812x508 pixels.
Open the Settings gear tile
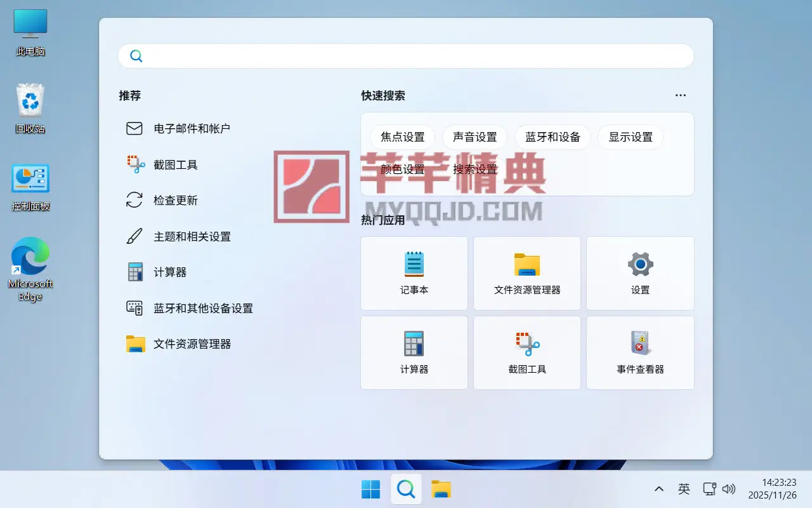tap(640, 273)
